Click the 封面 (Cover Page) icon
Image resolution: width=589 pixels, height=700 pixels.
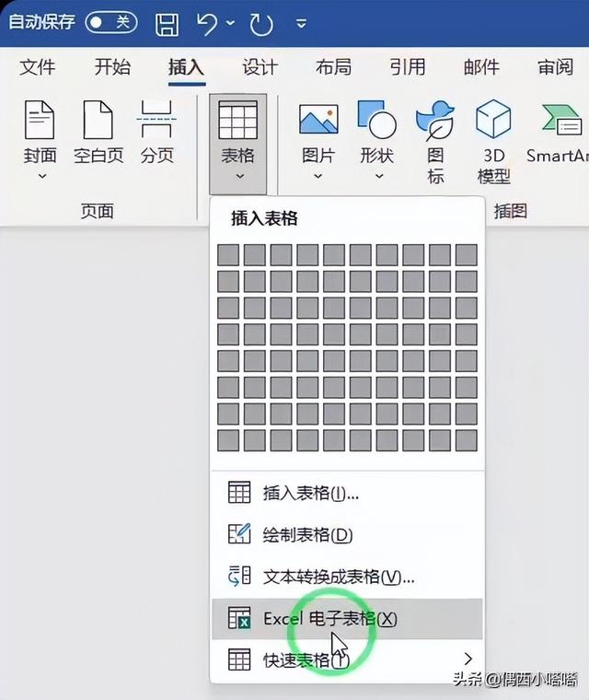(40, 120)
